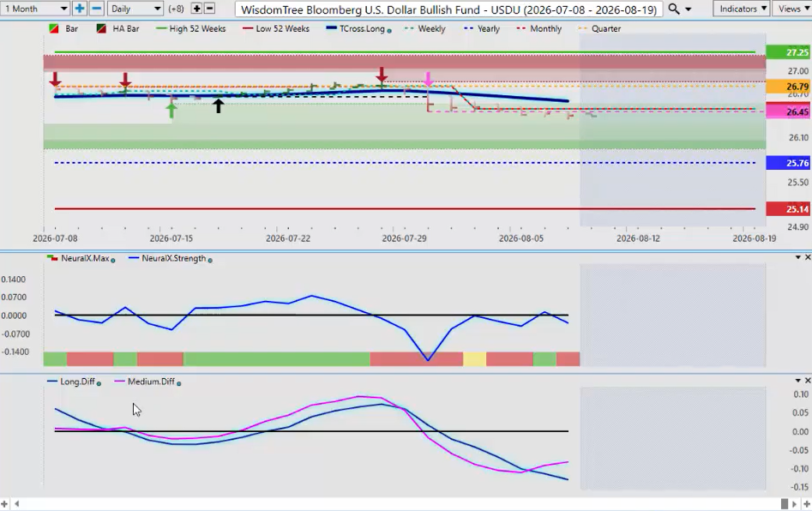Click the pink 26.45 price label
Image resolution: width=812 pixels, height=511 pixels.
point(789,111)
